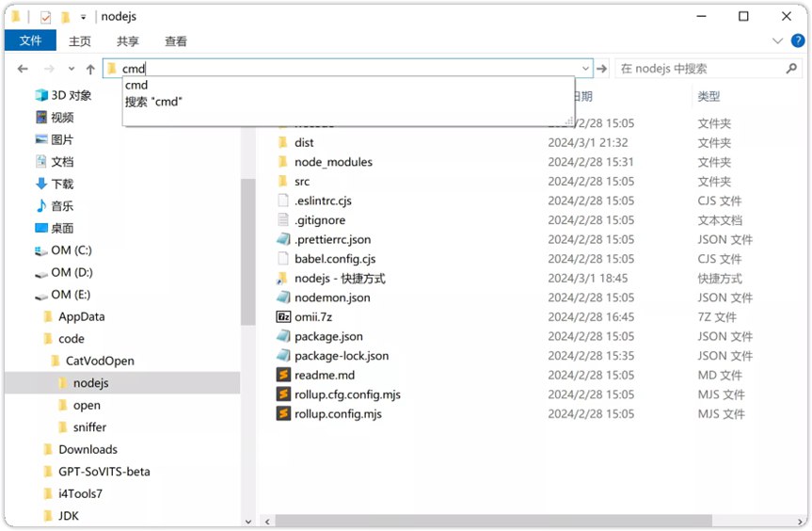Open the recent locations dropdown
Image resolution: width=812 pixels, height=531 pixels.
pyautogui.click(x=72, y=69)
